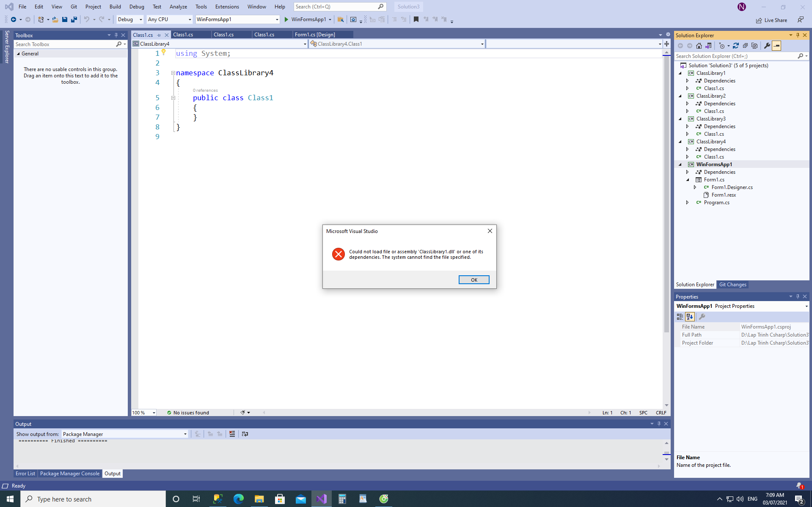Click the Search (Ctrl+Q) box
Viewport: 812px width, 507px height.
339,6
